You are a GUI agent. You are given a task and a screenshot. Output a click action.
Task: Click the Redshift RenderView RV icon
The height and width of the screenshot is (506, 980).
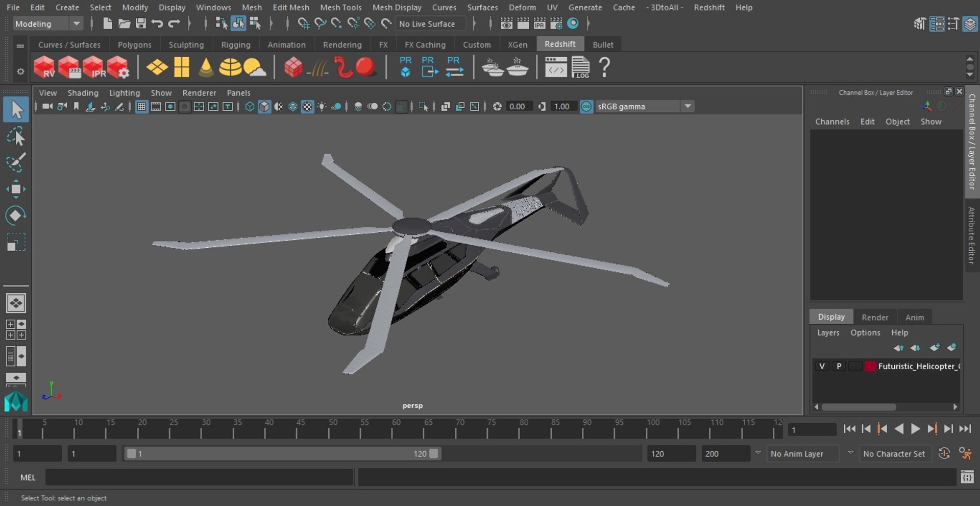tap(44, 67)
